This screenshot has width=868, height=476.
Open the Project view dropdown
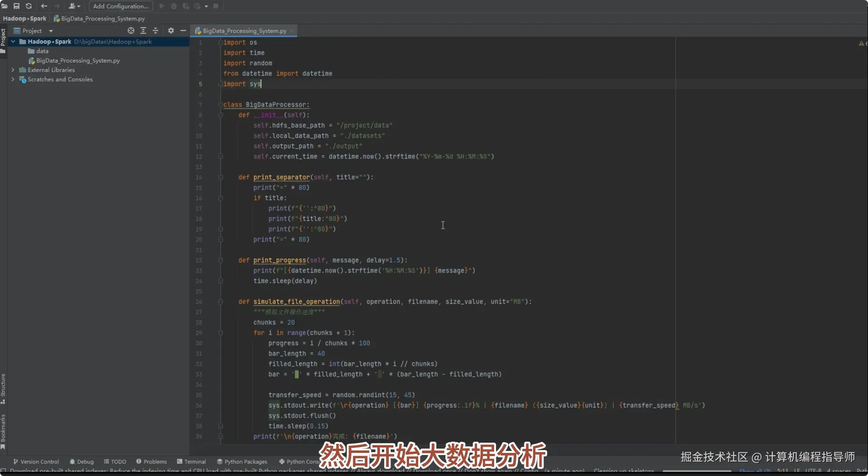coord(51,30)
